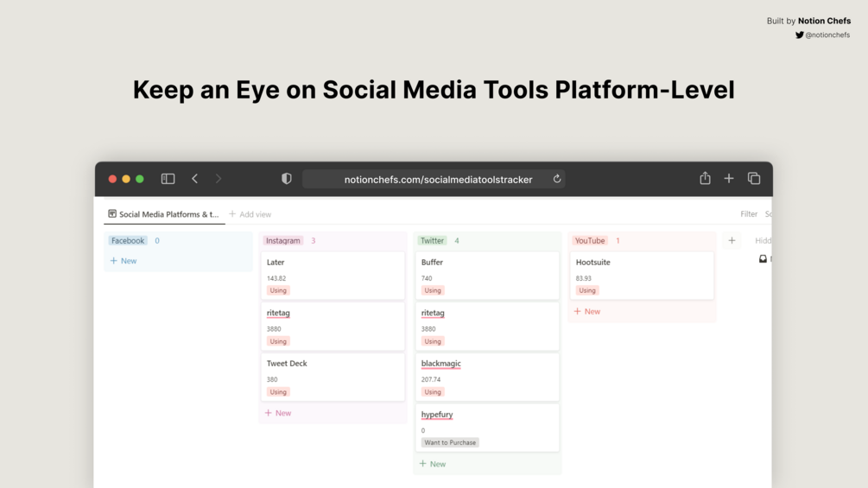The width and height of the screenshot is (868, 488).
Task: Open a new tab with plus icon
Action: (729, 179)
